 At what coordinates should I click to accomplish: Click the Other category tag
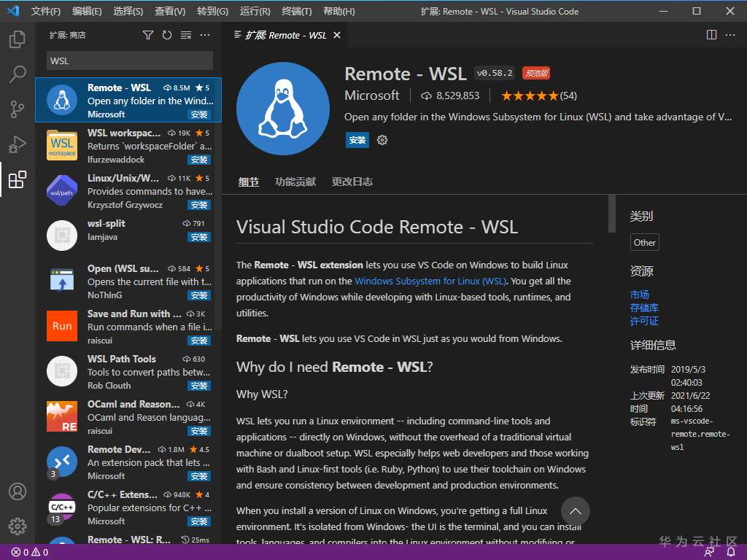(645, 242)
